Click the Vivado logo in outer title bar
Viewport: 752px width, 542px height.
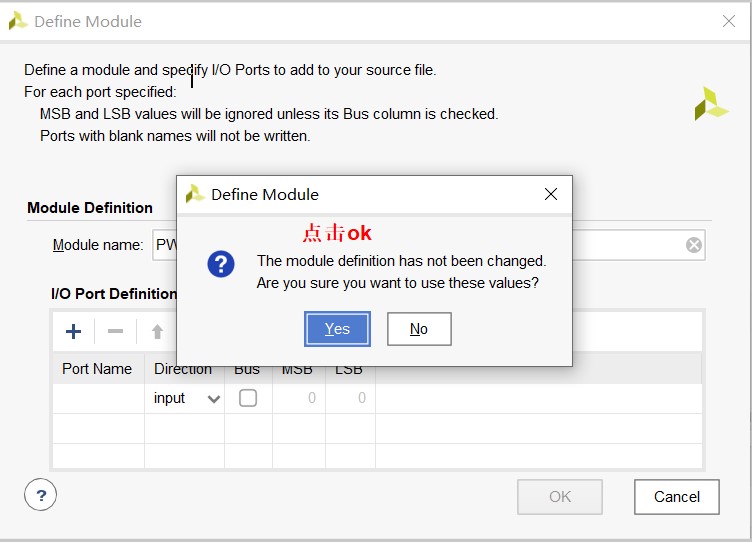[x=18, y=21]
